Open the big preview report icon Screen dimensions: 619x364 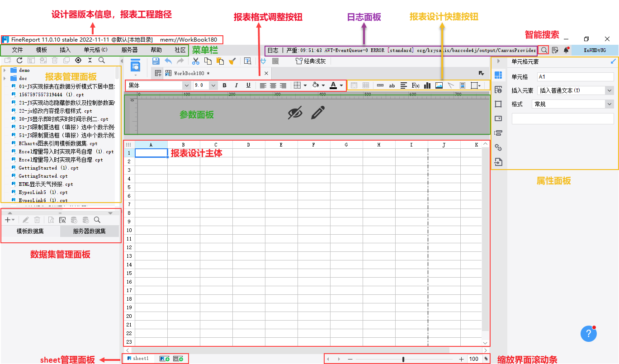(135, 66)
